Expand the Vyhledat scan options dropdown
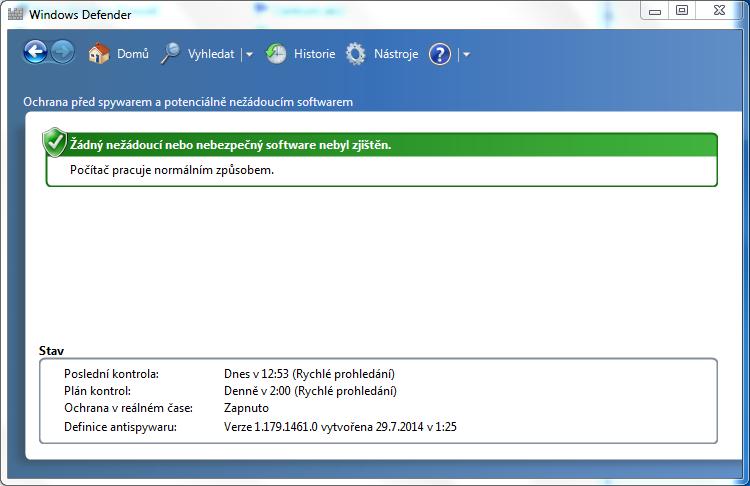The height and width of the screenshot is (486, 750). [x=249, y=55]
